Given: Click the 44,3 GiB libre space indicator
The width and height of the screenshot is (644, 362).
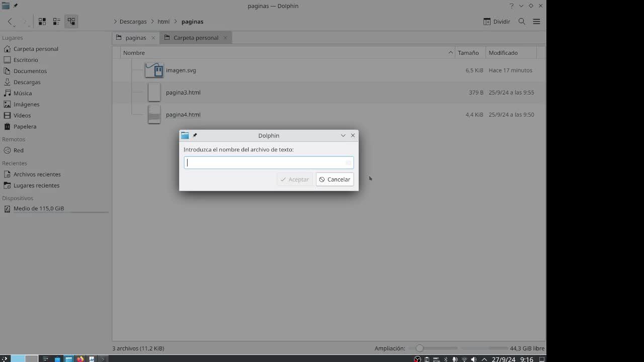Looking at the screenshot, I should (527, 348).
